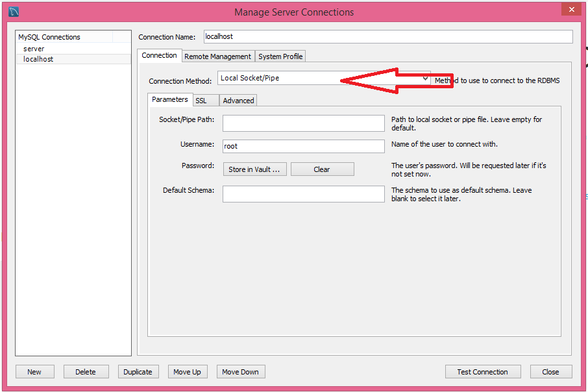The image size is (588, 392).
Task: Select the server connection in the list
Action: 34,48
